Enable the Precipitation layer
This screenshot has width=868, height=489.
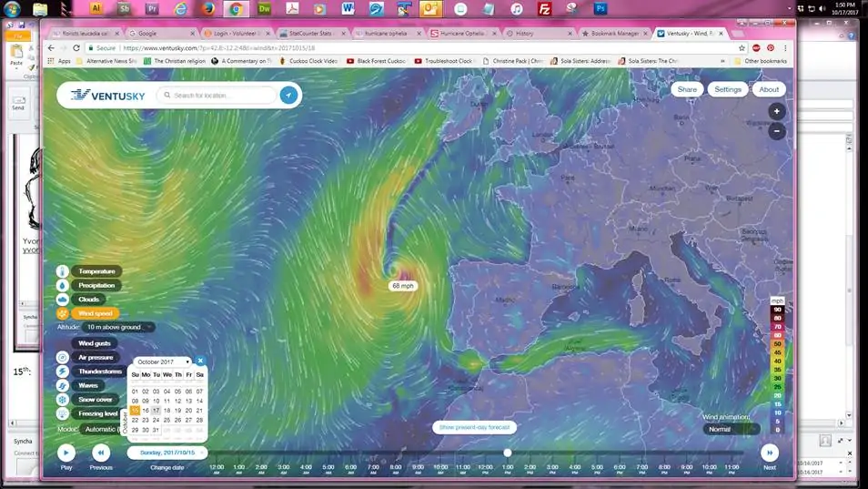[x=96, y=285]
